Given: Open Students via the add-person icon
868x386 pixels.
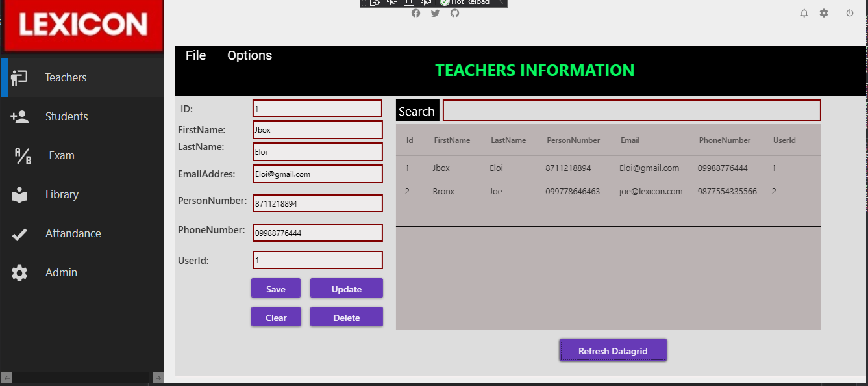Looking at the screenshot, I should 19,116.
